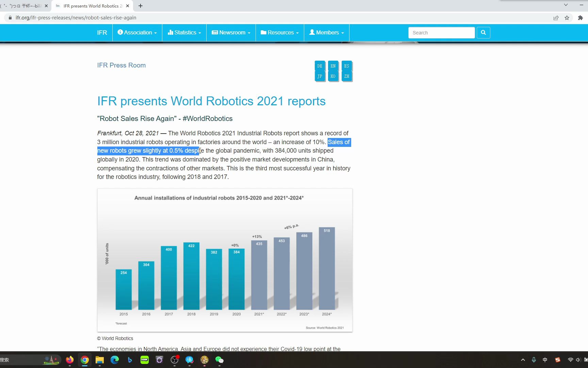Switch language to ES
The width and height of the screenshot is (588, 368).
(x=346, y=66)
